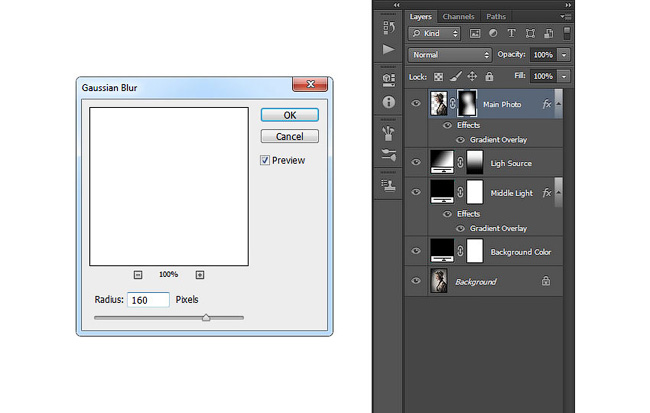
Task: Click the adjustment layer filter icon
Action: click(x=493, y=33)
